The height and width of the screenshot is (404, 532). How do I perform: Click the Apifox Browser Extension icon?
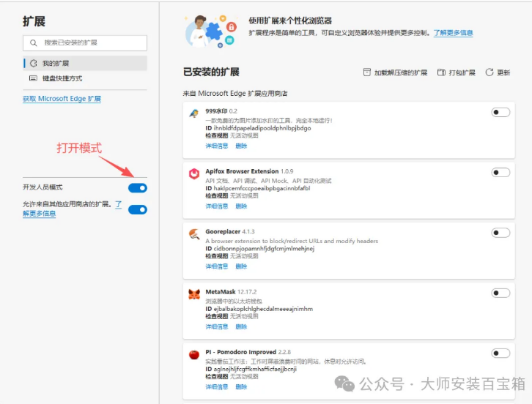pos(194,173)
